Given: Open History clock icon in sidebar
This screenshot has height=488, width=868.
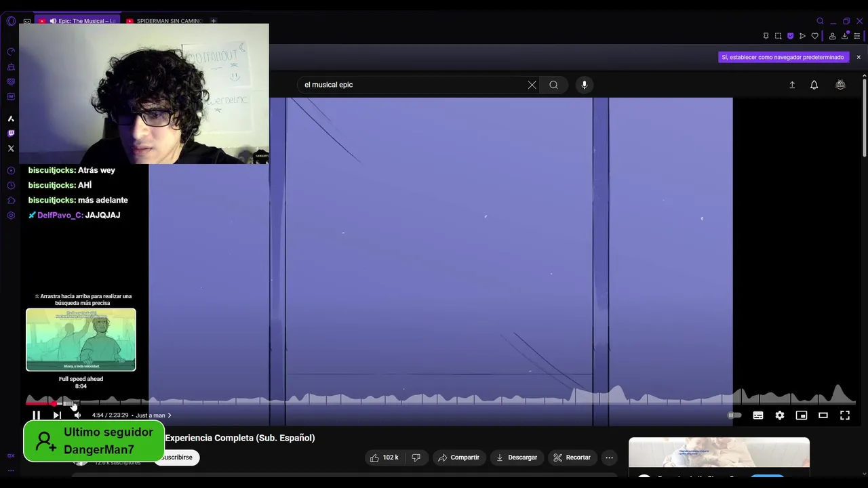Looking at the screenshot, I should 11,186.
